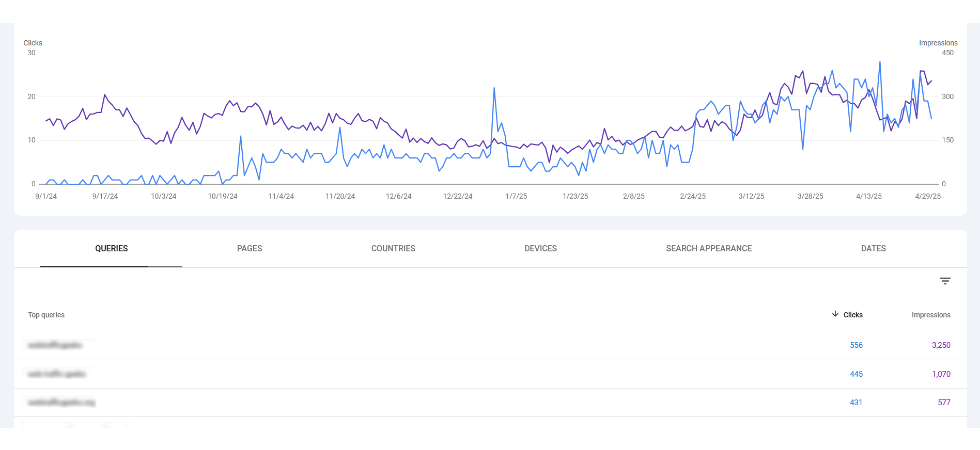Open the filter rows icon

tap(945, 281)
